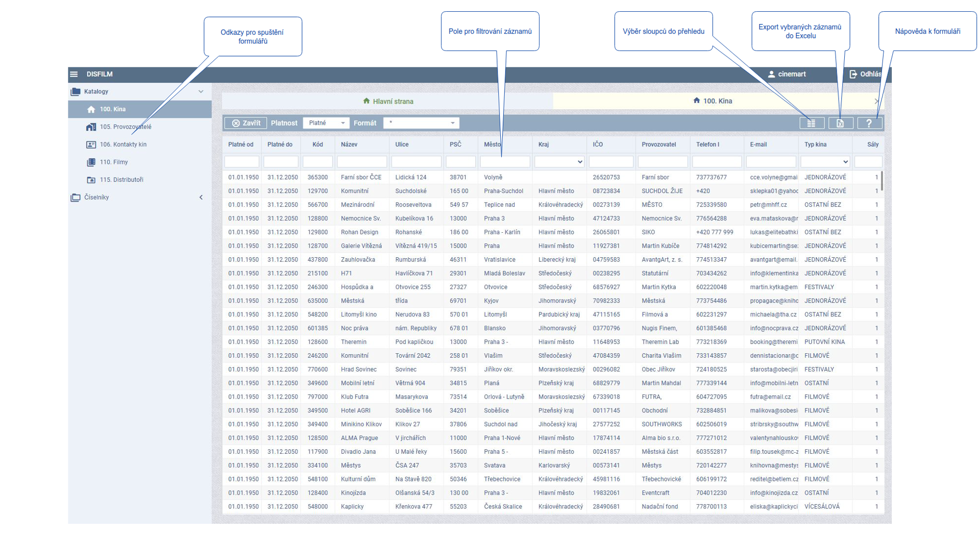Click the Název column header
The height and width of the screenshot is (539, 980).
(349, 144)
